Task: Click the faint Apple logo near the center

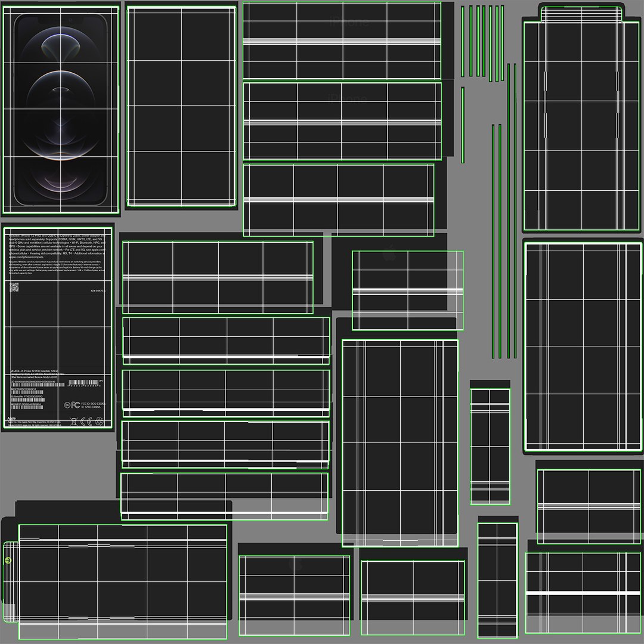Action: pos(389,253)
